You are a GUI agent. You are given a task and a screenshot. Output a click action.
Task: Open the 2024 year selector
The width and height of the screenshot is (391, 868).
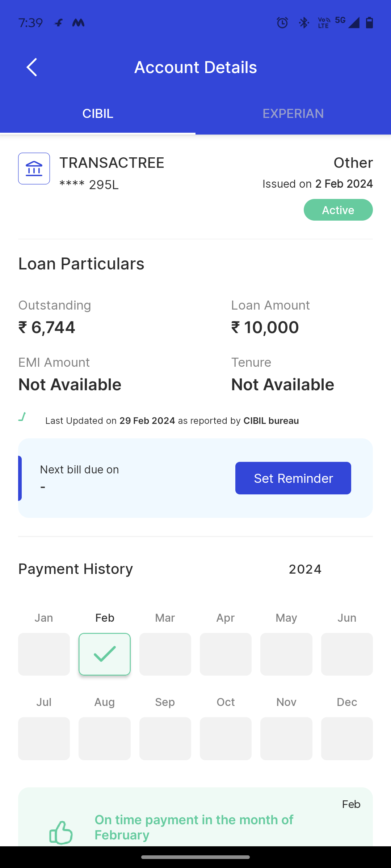305,569
